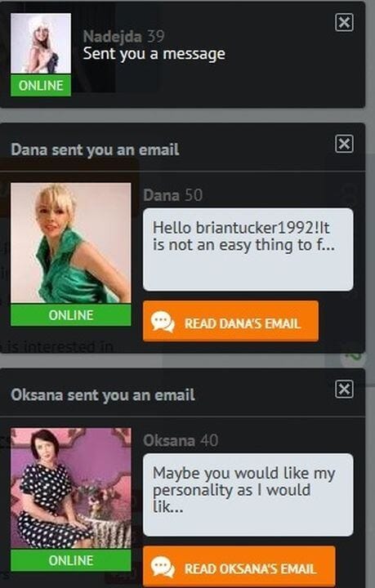The width and height of the screenshot is (375, 588).
Task: Open Oksana's profile photo
Action: [x=71, y=488]
